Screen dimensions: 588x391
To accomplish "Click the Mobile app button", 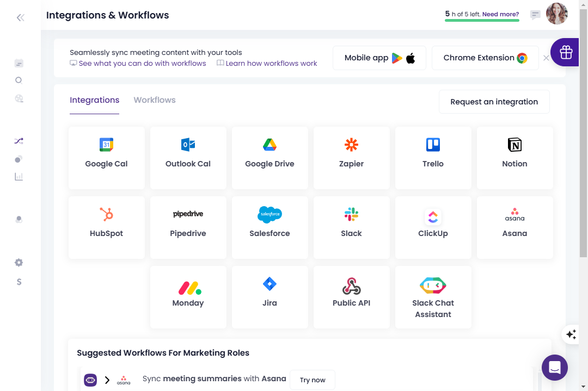I will point(379,58).
